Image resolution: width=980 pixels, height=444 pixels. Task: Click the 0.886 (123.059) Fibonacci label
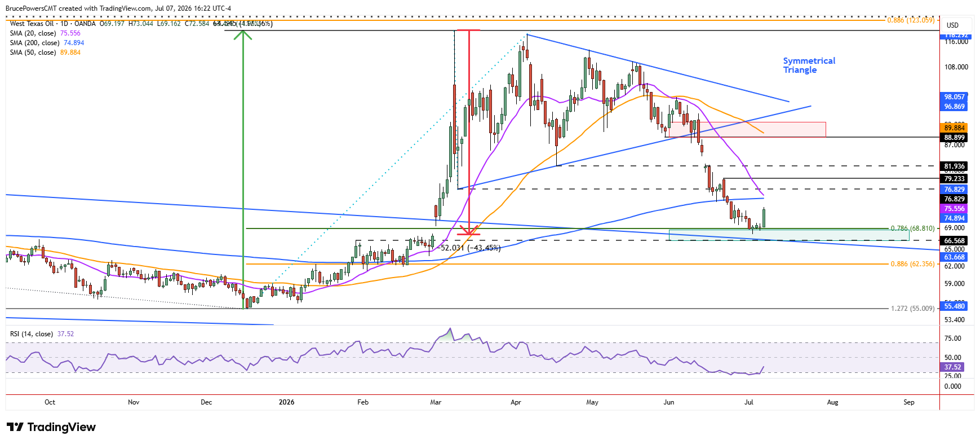click(x=911, y=20)
